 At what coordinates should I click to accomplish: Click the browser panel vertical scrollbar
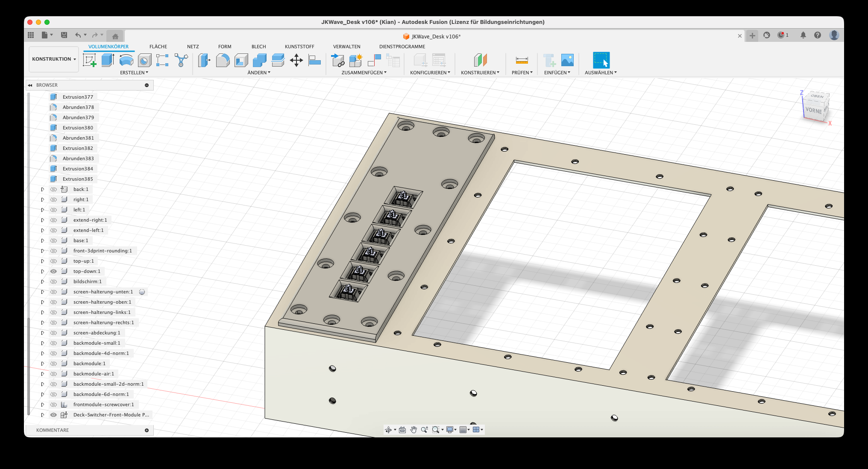[x=29, y=366]
